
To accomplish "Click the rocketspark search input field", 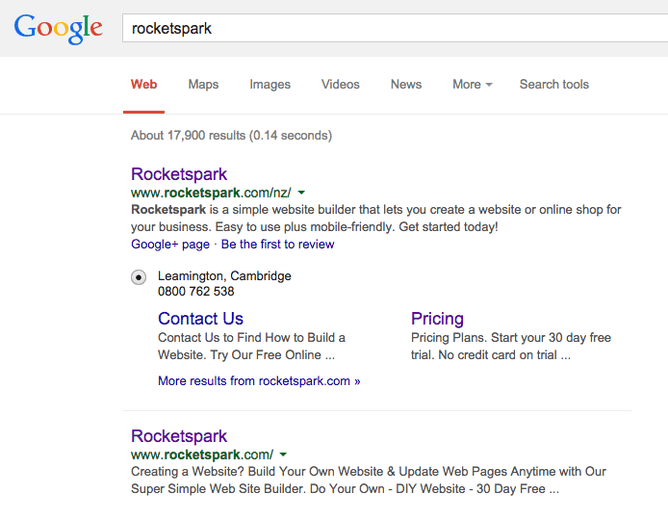I will (x=390, y=28).
